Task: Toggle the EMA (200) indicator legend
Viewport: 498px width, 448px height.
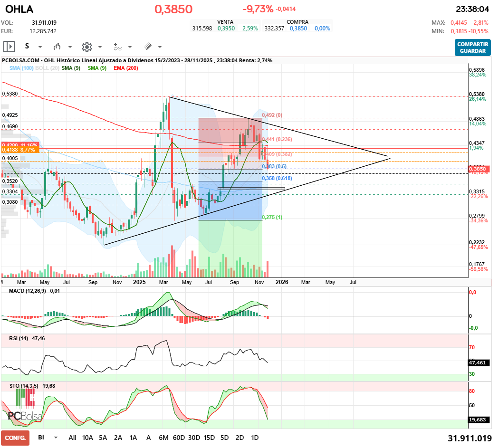Action: tap(126, 68)
